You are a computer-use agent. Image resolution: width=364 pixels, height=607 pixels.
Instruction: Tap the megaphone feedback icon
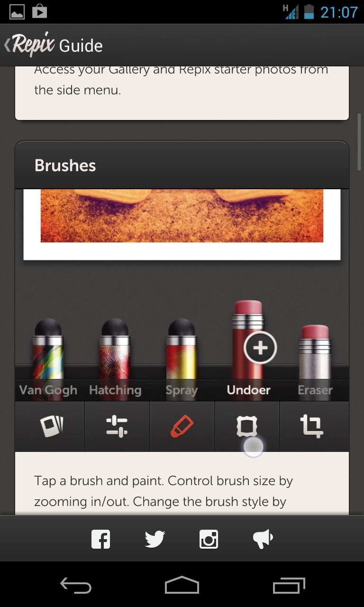263,539
